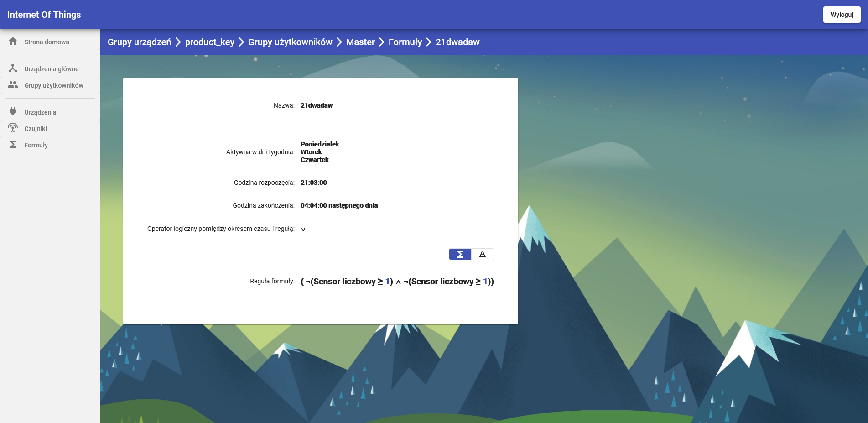Click the Aktywna w dni tygodnia label
868x423 pixels.
(260, 152)
